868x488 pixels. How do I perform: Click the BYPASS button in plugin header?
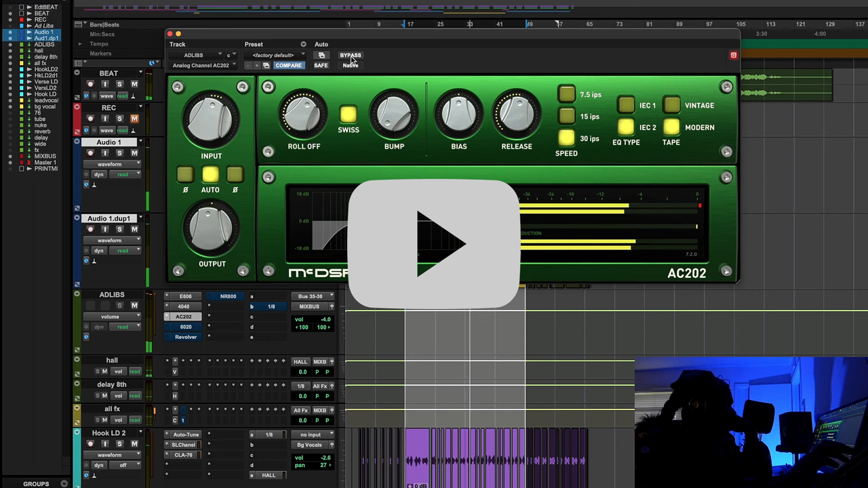[x=351, y=55]
